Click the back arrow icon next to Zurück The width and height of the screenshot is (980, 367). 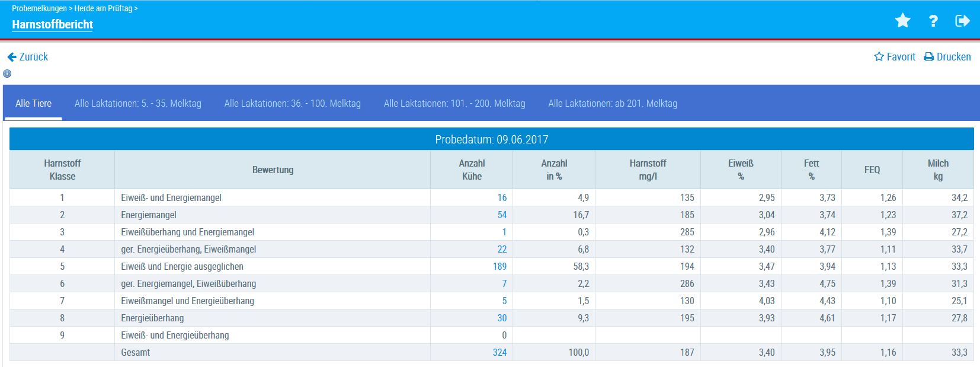(11, 57)
